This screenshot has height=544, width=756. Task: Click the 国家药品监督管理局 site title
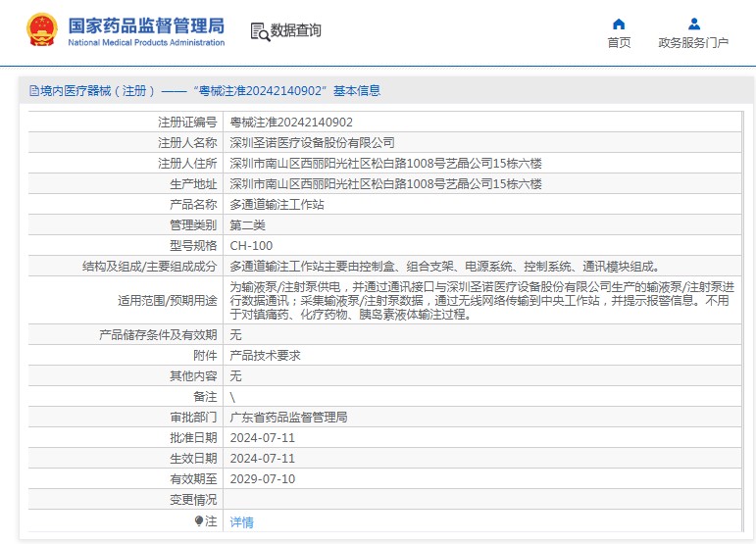click(146, 25)
